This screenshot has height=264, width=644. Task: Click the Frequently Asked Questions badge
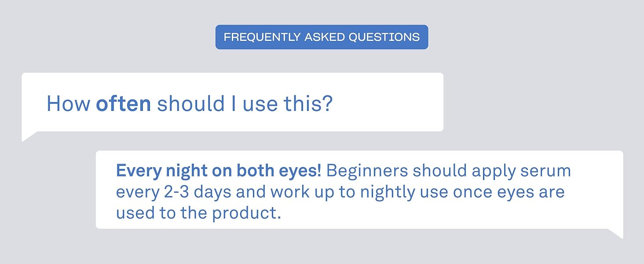(322, 37)
